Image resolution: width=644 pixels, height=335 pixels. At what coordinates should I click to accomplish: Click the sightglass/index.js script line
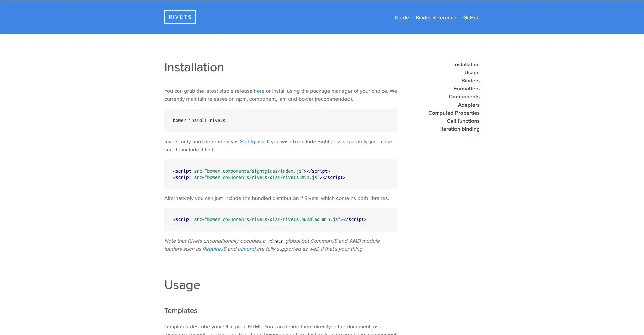252,171
